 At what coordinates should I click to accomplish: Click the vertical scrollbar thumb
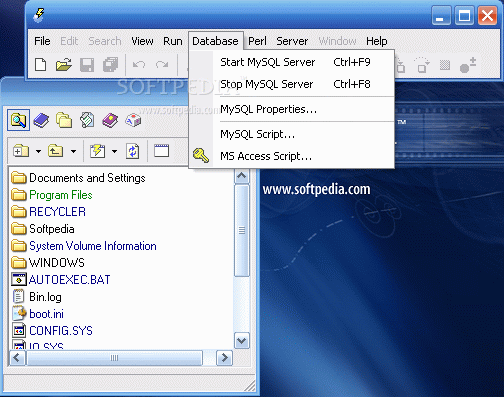[242, 231]
